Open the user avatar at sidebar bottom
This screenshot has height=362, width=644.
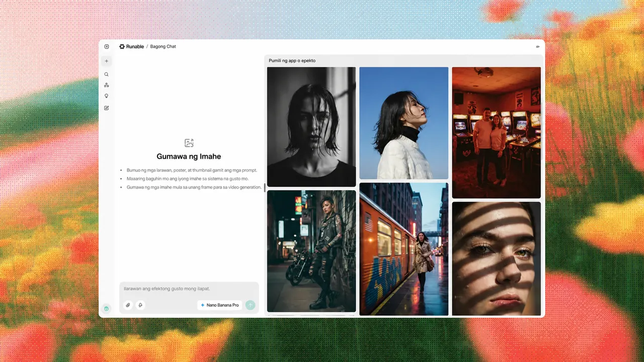107,308
